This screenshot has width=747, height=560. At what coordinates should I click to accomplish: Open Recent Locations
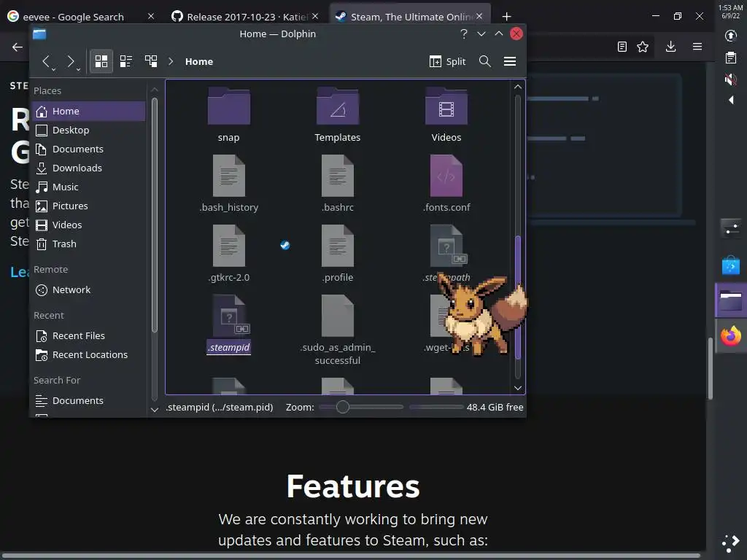[x=88, y=355]
